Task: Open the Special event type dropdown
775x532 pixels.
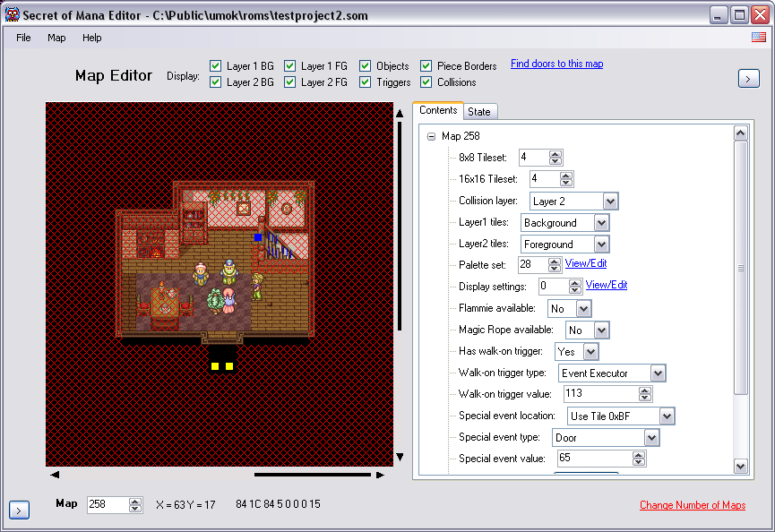Action: pos(651,438)
